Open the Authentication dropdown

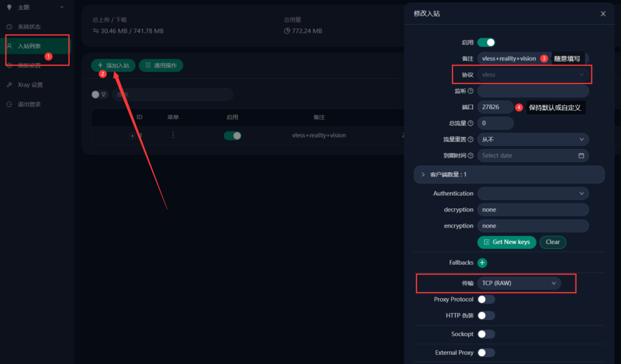coord(532,193)
